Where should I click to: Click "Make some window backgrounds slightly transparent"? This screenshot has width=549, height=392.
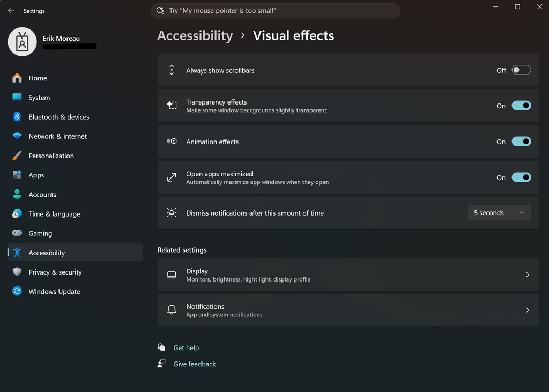(256, 110)
